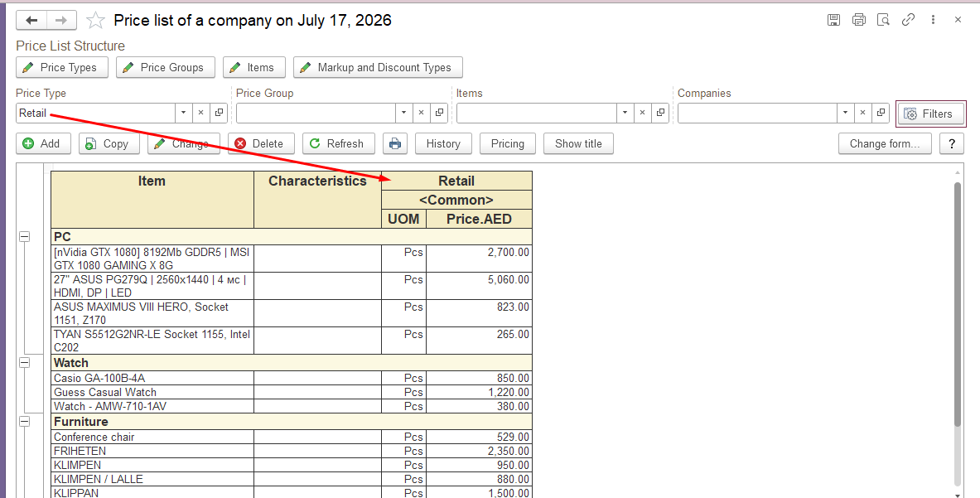Select the FRIHETEN item cell

pos(152,451)
